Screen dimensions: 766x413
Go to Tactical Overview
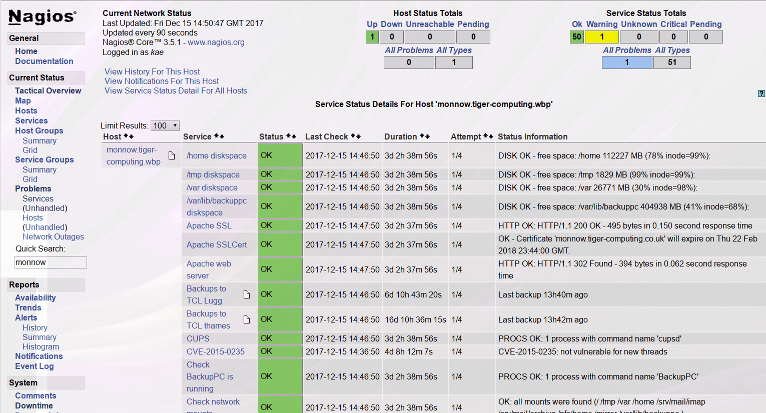pyautogui.click(x=48, y=90)
